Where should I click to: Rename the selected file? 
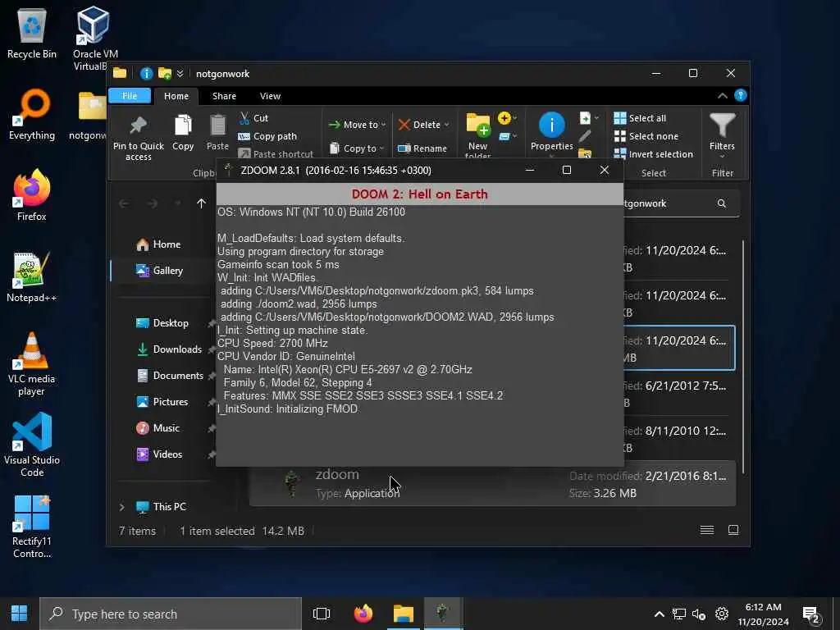(x=422, y=148)
